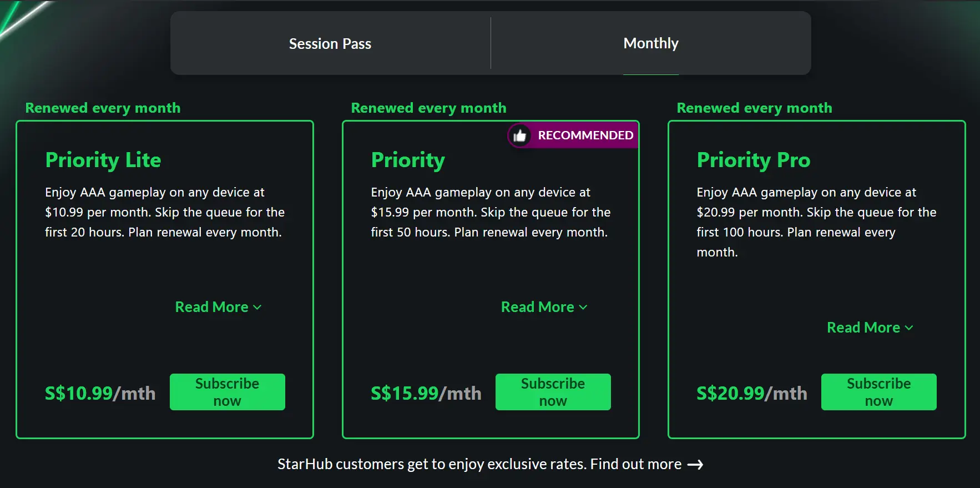Expand Read More in the Priority plan

point(544,307)
